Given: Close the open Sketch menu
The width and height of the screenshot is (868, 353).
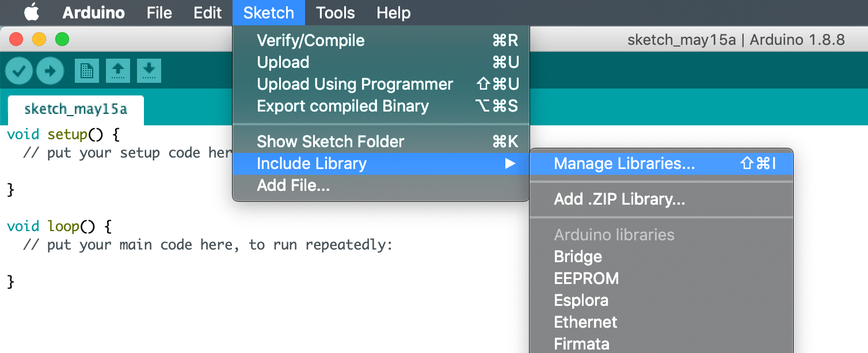Looking at the screenshot, I should click(x=269, y=13).
